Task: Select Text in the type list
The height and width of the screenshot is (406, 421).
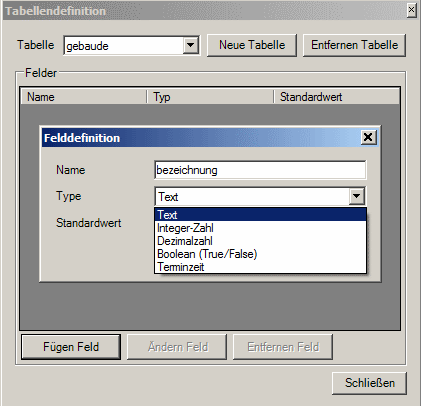Action: tap(260, 215)
